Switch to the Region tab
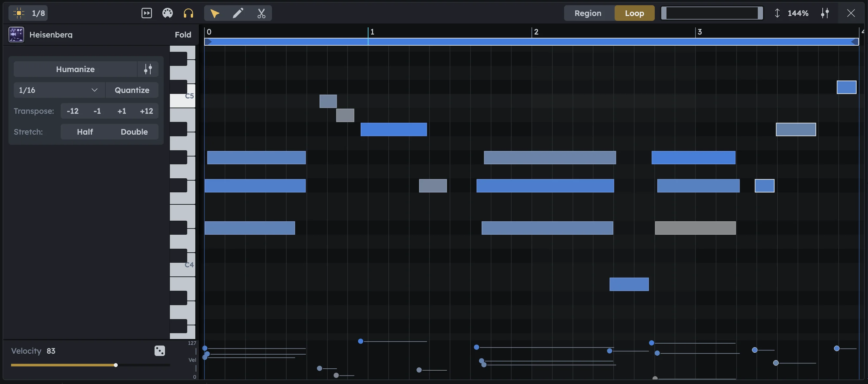Viewport: 868px width, 384px height. point(588,13)
